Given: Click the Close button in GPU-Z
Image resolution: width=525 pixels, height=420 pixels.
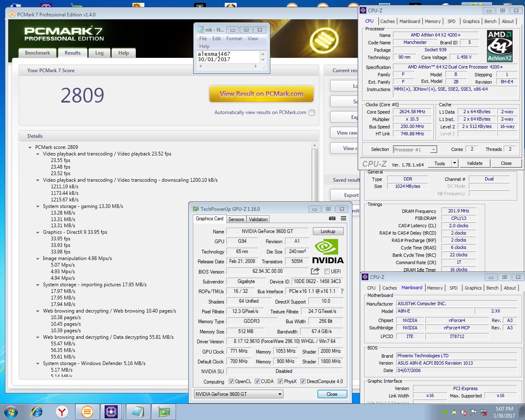Looking at the screenshot, I should tap(332, 394).
